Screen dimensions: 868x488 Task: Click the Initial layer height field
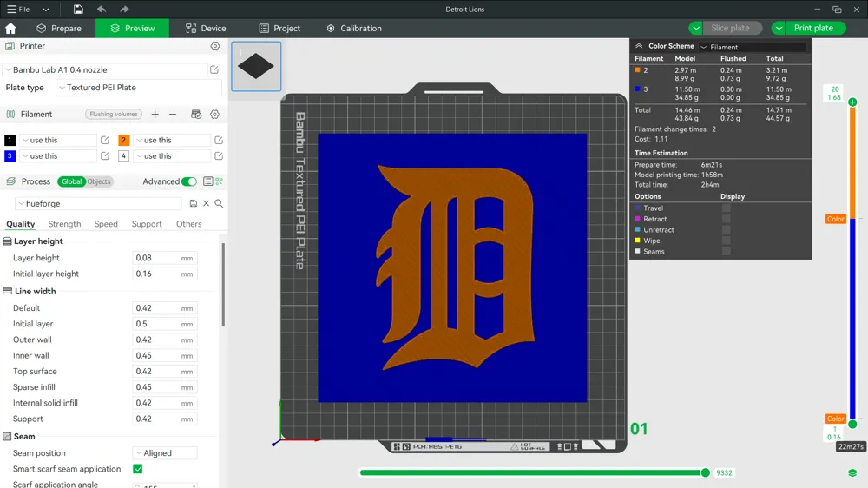[x=164, y=274]
